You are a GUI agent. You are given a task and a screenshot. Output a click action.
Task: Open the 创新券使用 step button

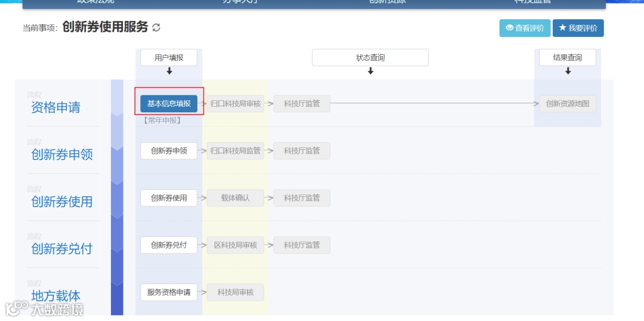click(169, 198)
